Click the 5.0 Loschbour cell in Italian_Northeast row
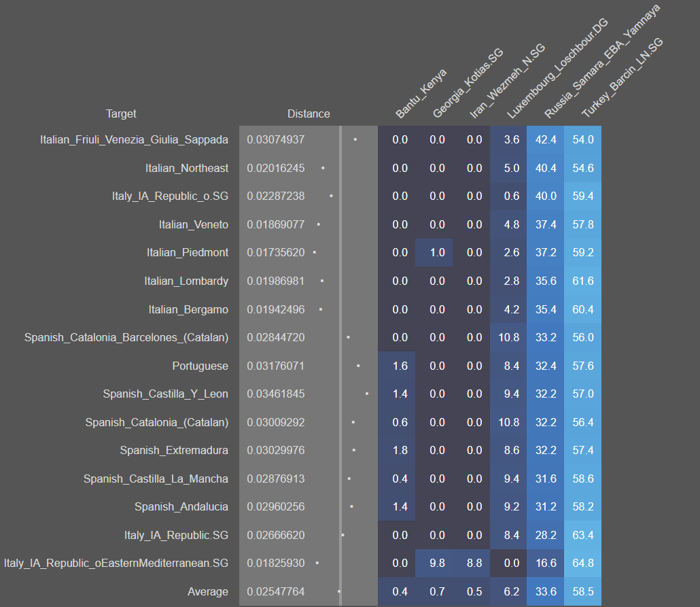Image resolution: width=700 pixels, height=607 pixels. pyautogui.click(x=508, y=168)
